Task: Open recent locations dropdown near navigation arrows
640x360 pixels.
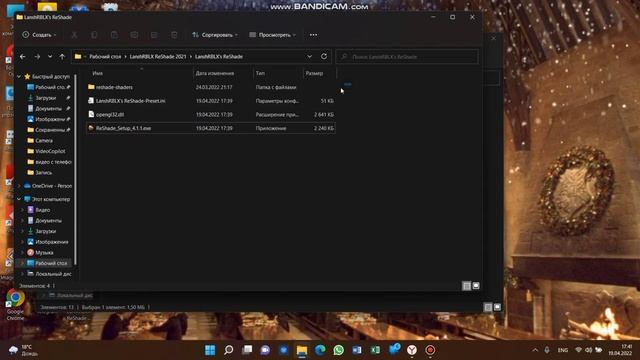Action: point(50,57)
